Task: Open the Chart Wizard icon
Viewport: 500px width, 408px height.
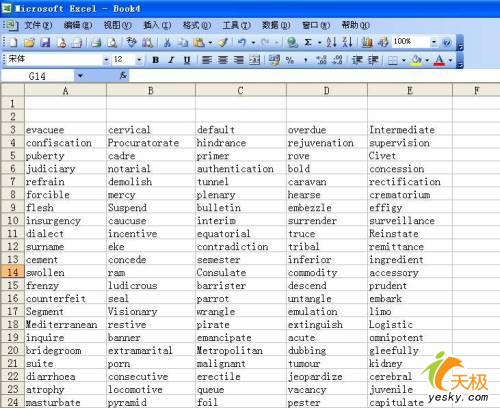Action: tap(367, 42)
